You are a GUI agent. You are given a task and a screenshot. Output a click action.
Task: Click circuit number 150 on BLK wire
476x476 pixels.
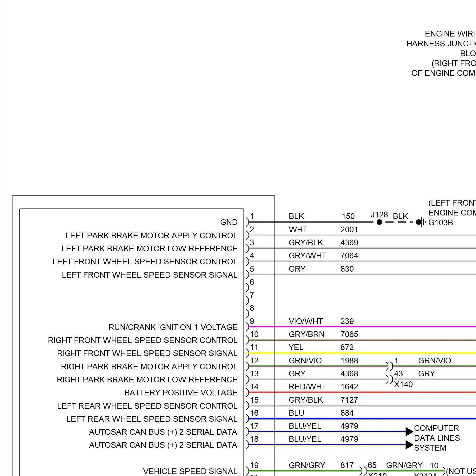[348, 216]
